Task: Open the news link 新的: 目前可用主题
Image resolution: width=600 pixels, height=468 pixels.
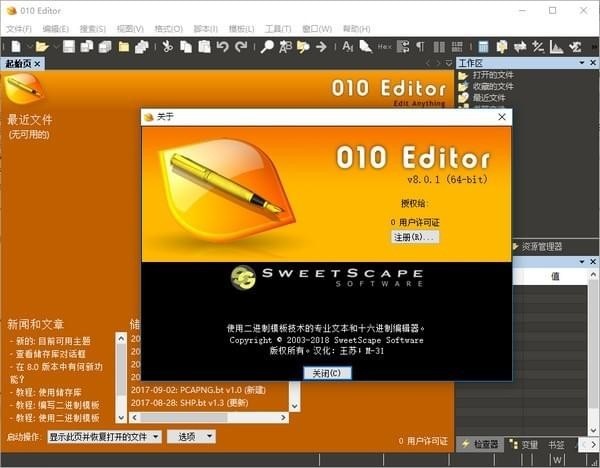Action: click(53, 341)
